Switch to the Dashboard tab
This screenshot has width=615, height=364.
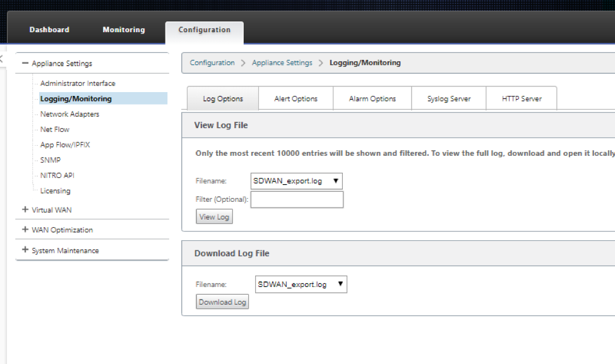point(49,30)
